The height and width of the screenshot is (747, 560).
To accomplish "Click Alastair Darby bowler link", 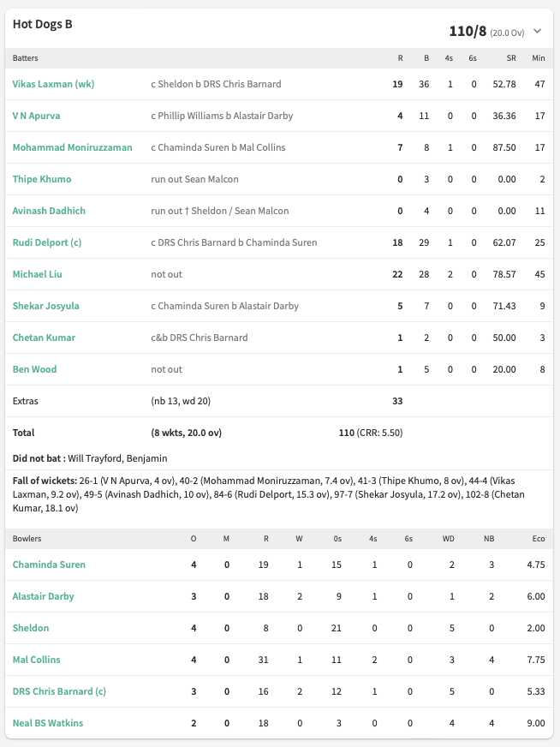I will (44, 596).
